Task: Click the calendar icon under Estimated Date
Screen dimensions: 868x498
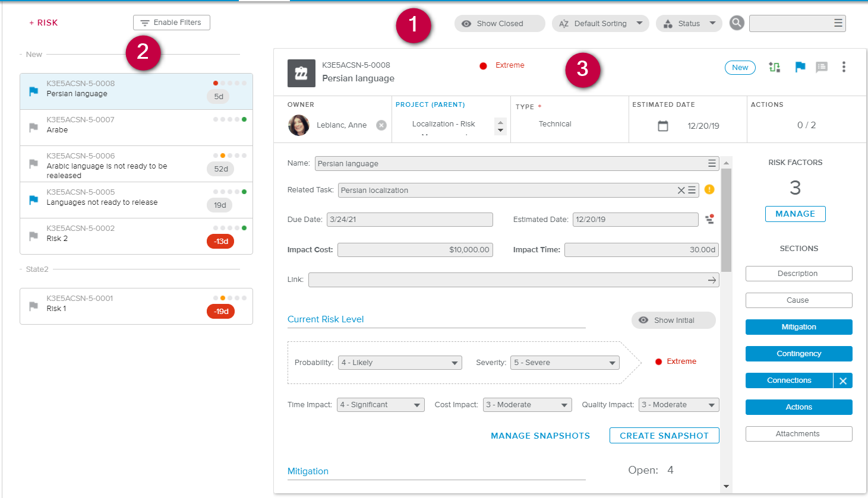Action: pos(663,126)
